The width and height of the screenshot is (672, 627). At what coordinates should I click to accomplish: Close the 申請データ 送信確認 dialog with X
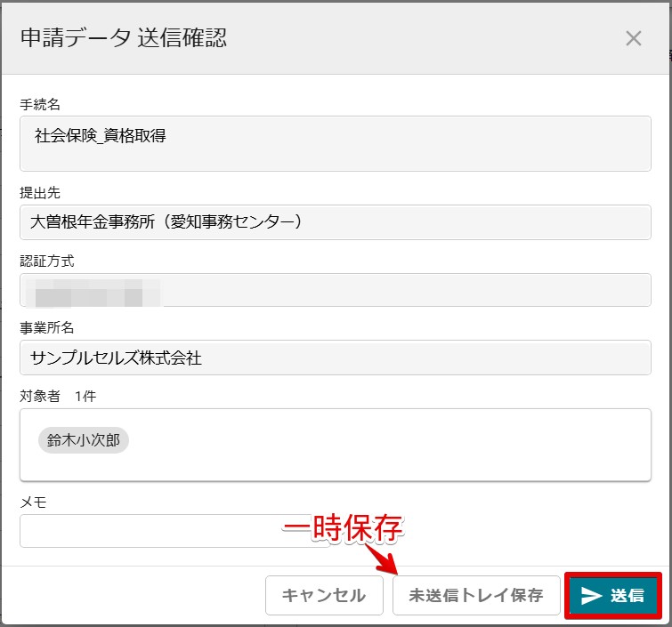click(633, 38)
